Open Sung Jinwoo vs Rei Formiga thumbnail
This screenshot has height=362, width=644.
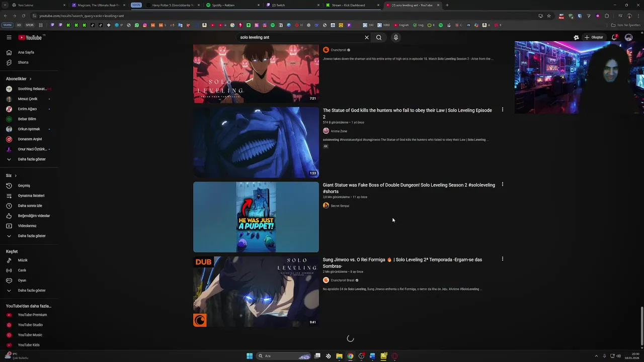click(x=256, y=292)
